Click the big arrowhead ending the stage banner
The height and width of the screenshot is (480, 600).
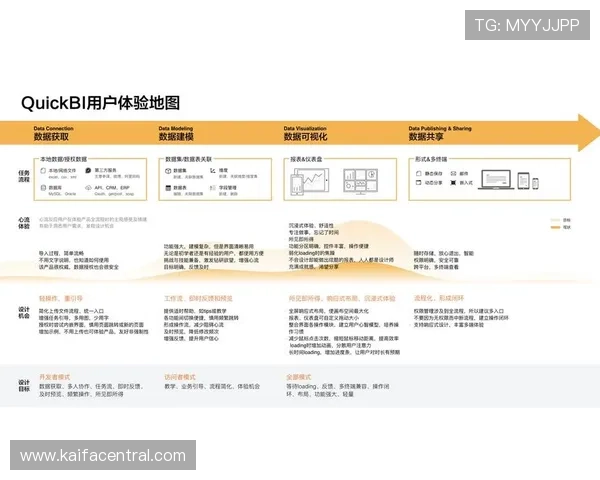coord(588,132)
